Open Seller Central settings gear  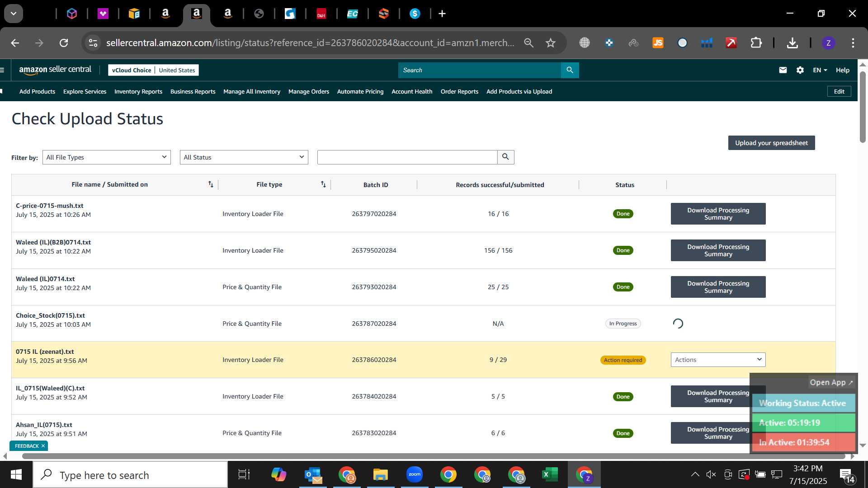tap(800, 70)
